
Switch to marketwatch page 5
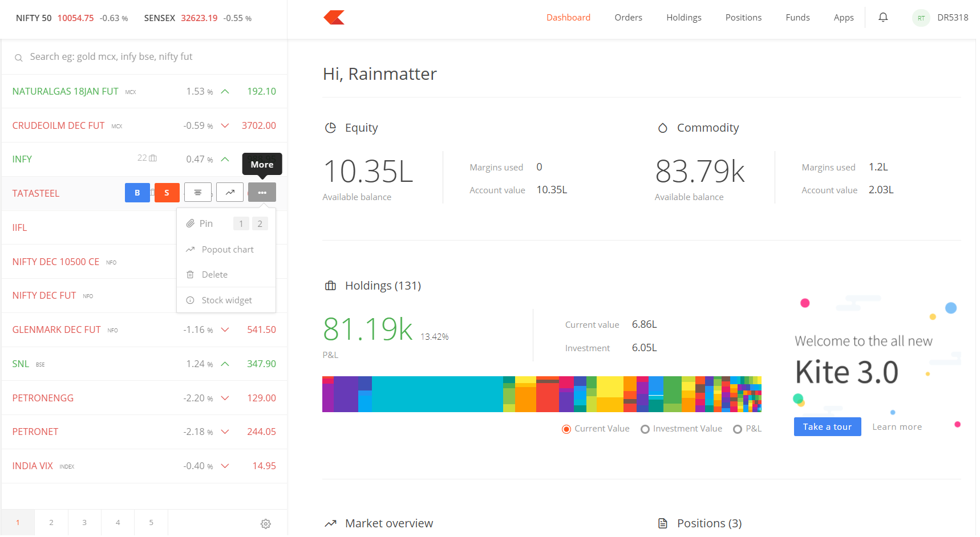coord(152,524)
